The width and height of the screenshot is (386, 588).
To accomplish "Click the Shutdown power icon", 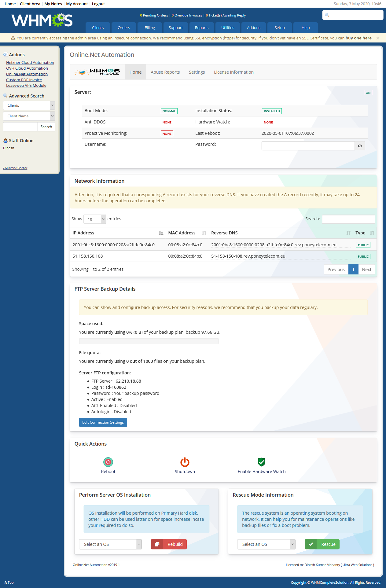I will pos(185,462).
